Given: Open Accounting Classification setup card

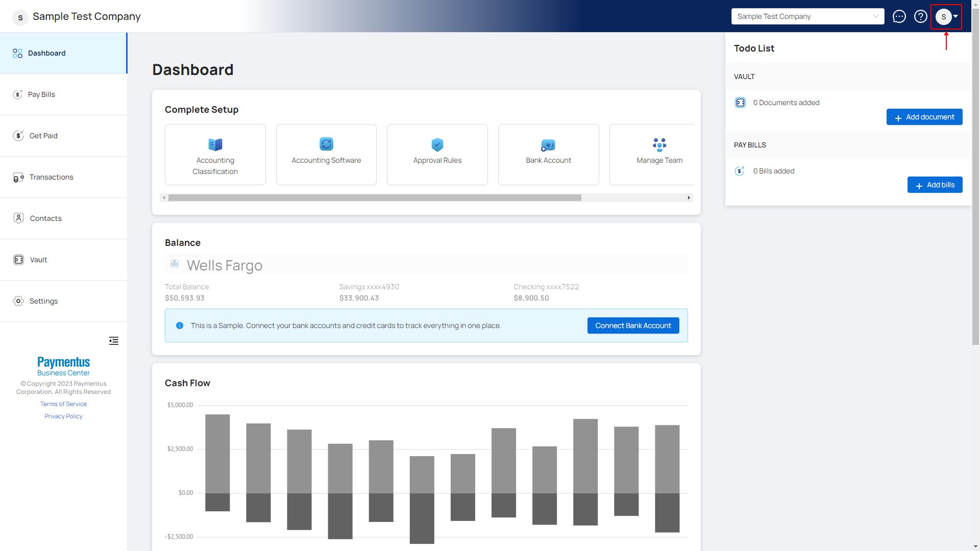Looking at the screenshot, I should [215, 155].
